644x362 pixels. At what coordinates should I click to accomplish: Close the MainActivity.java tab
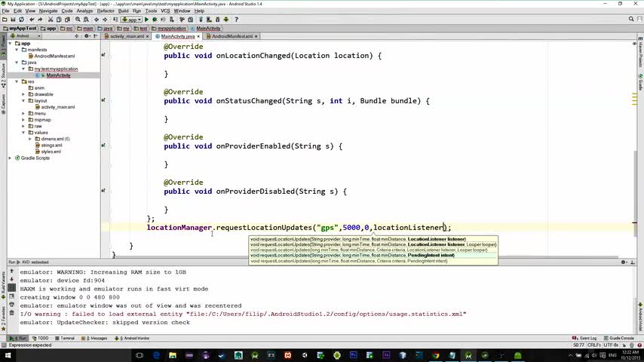coord(198,36)
